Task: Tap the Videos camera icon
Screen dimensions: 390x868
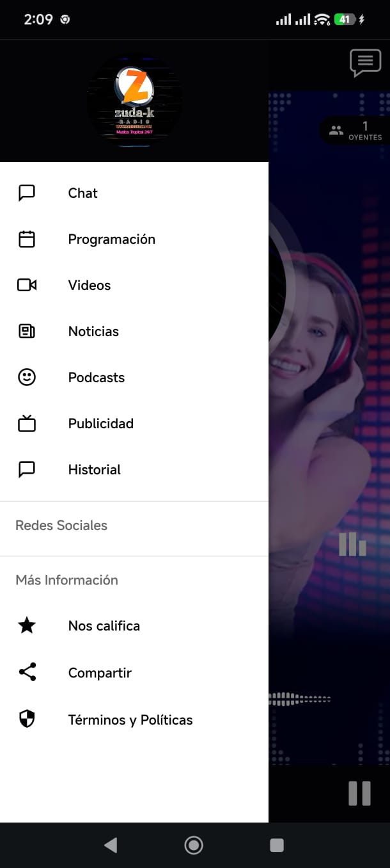Action: [27, 285]
